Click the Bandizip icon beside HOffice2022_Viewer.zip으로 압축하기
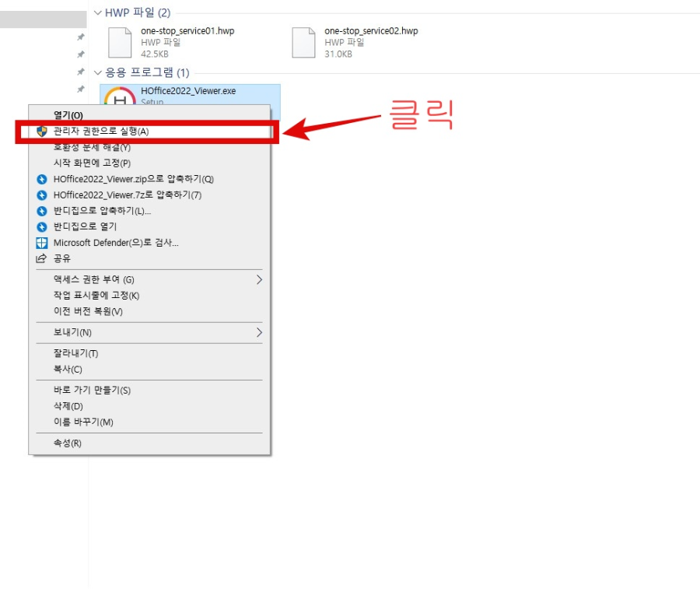 pos(41,179)
